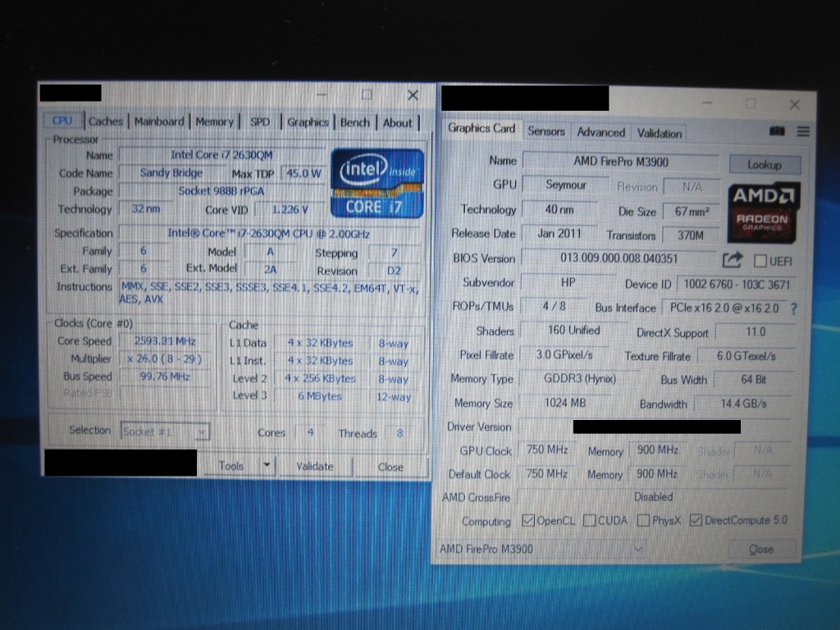Image resolution: width=840 pixels, height=630 pixels.
Task: Toggle the PhysX checkbox
Action: pyautogui.click(x=643, y=520)
